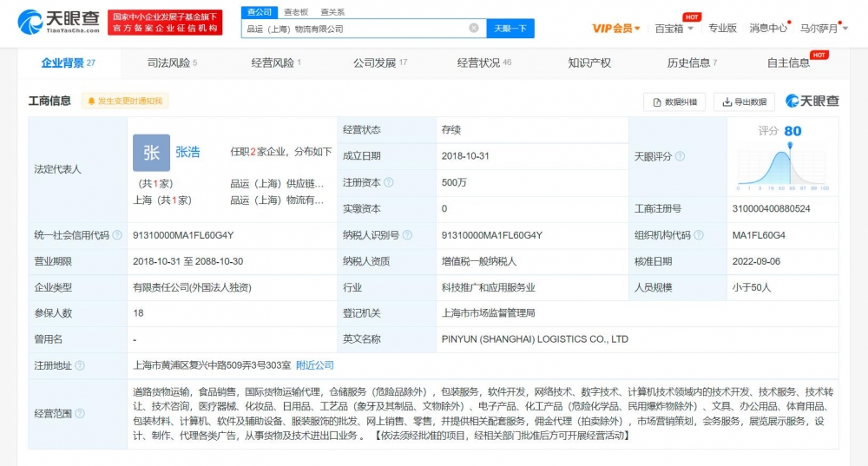This screenshot has height=466, width=868.
Task: Click the TianYanCha logo at top left
Action: tap(58, 22)
